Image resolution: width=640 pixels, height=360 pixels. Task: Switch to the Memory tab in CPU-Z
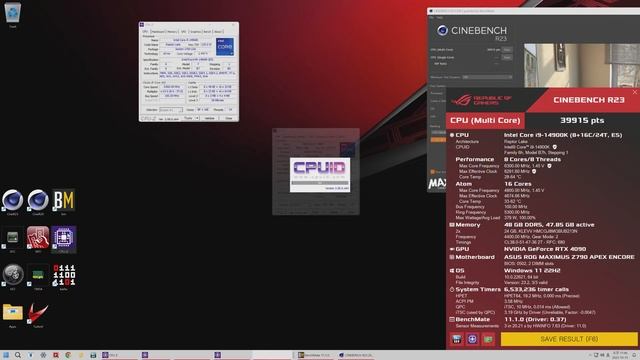pyautogui.click(x=172, y=31)
